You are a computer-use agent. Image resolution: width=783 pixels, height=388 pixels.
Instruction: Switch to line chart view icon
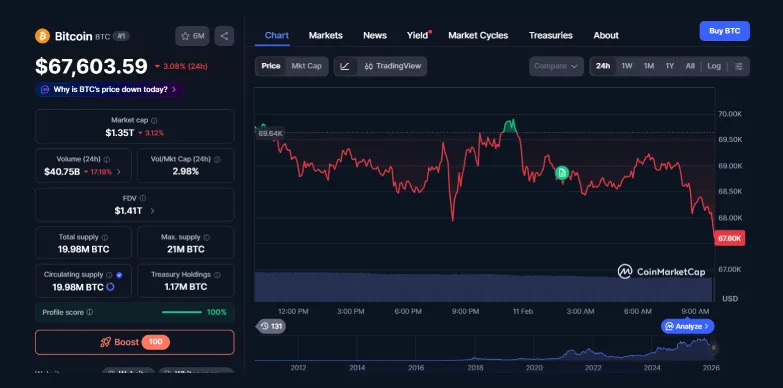[x=345, y=66]
